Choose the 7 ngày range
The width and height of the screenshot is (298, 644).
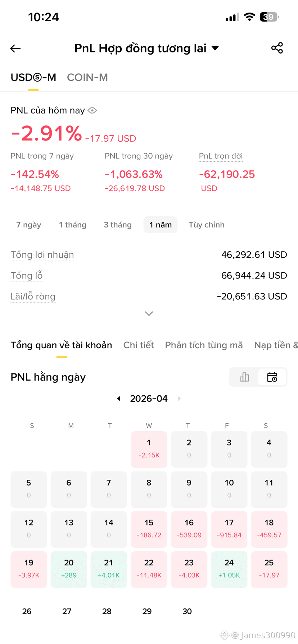pos(29,225)
